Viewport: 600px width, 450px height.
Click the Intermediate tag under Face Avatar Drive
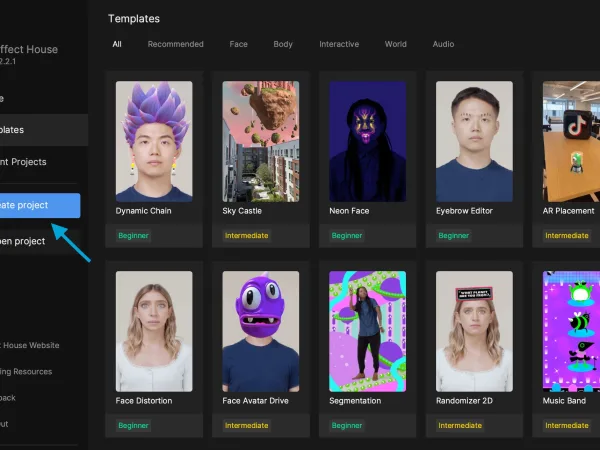point(247,426)
